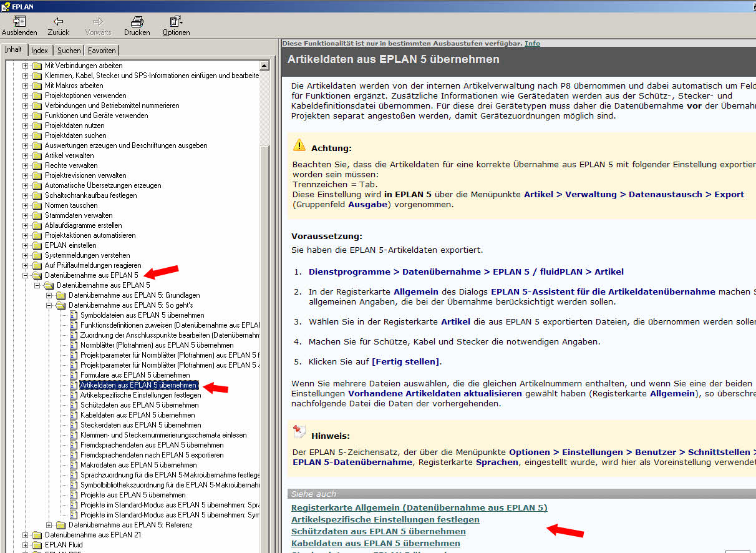Select tree item Projektaktionen automatisieren
This screenshot has height=553, width=756.
point(90,235)
